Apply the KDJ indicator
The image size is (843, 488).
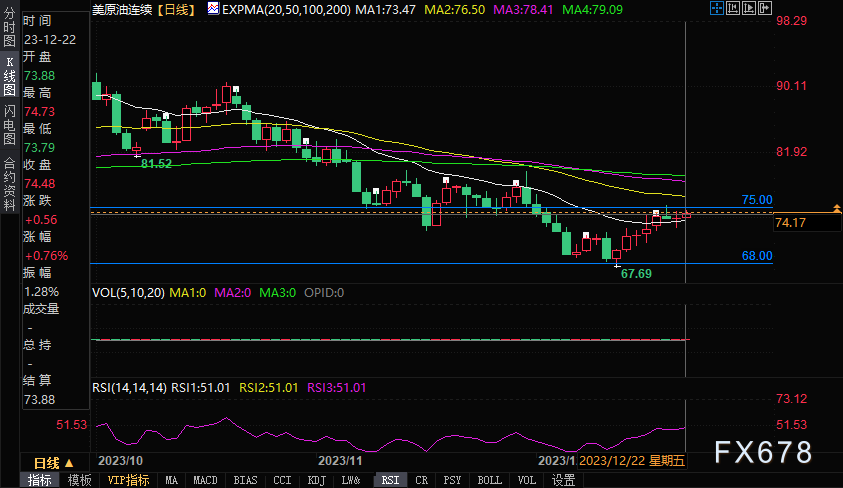point(316,480)
